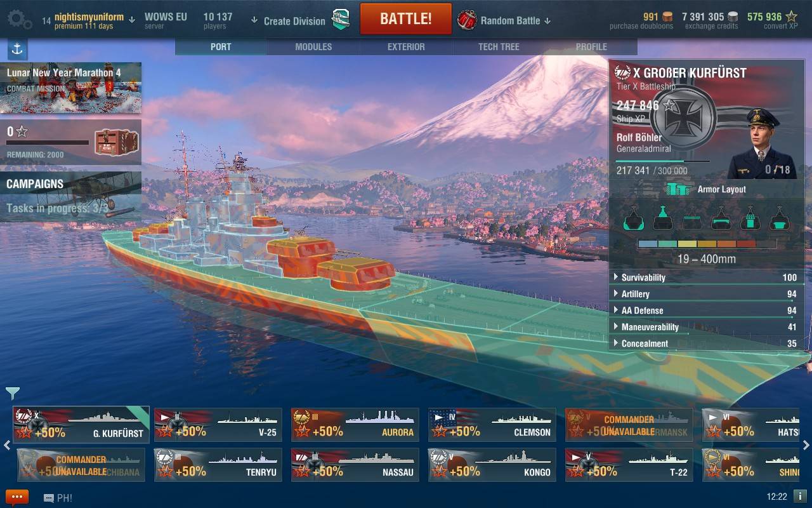Open the container crate icon
The image size is (812, 508).
(112, 142)
